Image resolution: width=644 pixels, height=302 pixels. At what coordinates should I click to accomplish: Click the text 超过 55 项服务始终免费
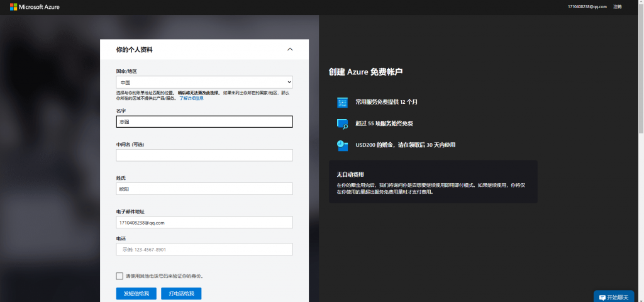(384, 123)
